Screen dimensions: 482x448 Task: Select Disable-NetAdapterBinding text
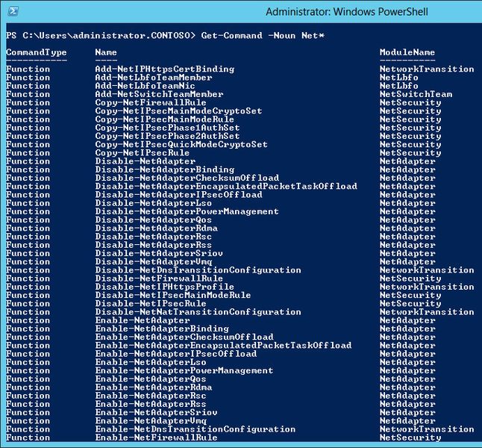pyautogui.click(x=165, y=169)
